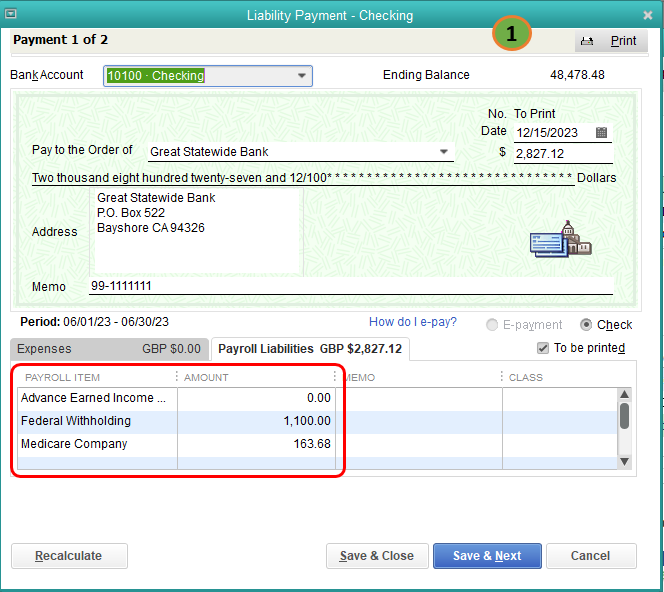The image size is (664, 592).
Task: Expand the Pay to the Order of dropdown
Action: pyautogui.click(x=443, y=152)
